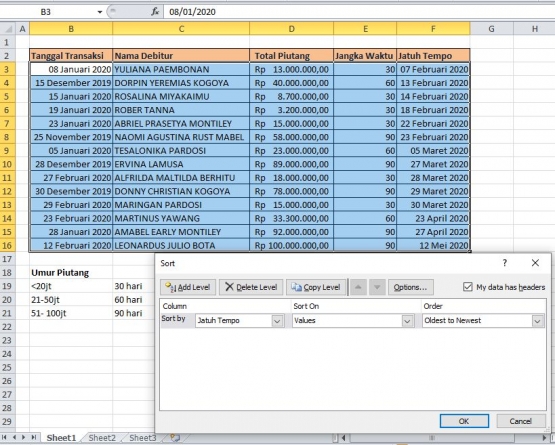555x445 pixels.
Task: Click the Move Up arrow in Sort dialog
Action: click(x=358, y=287)
